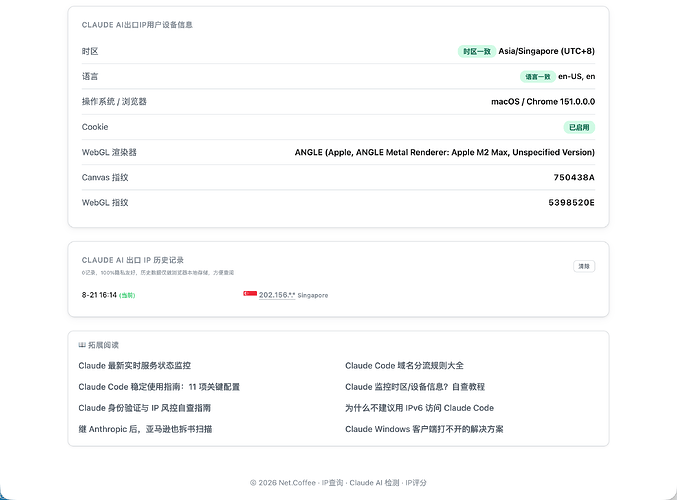The width and height of the screenshot is (677, 500).
Task: Click the CLAUDE AI出口IP用户设备信息 heading
Action: (x=137, y=25)
